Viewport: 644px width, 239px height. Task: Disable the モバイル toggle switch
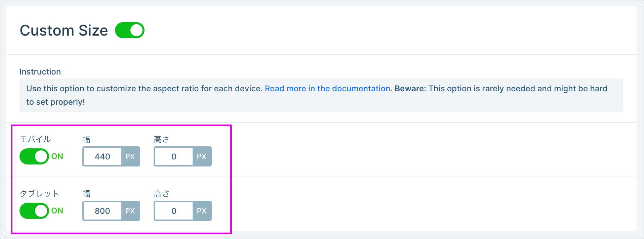tap(34, 156)
